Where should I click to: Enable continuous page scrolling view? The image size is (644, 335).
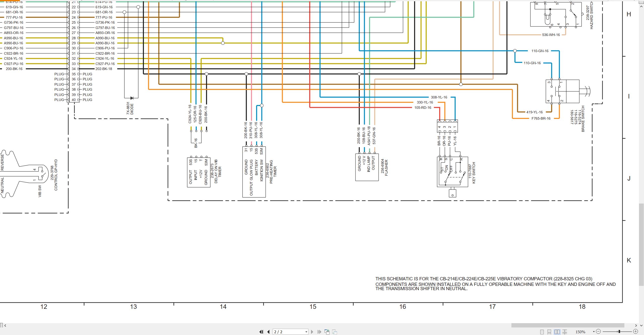tap(549, 332)
